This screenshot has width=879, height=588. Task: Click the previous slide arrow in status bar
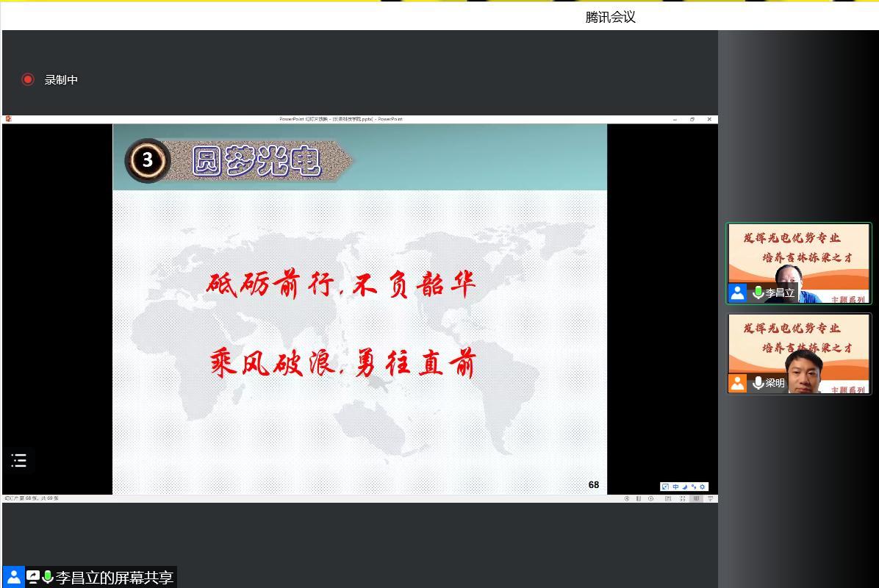pyautogui.click(x=627, y=498)
